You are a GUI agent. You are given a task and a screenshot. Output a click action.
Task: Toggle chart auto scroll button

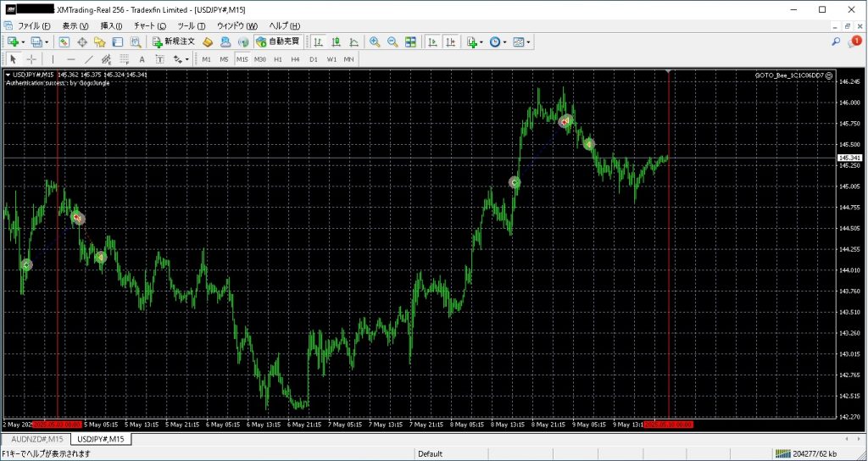pyautogui.click(x=432, y=42)
